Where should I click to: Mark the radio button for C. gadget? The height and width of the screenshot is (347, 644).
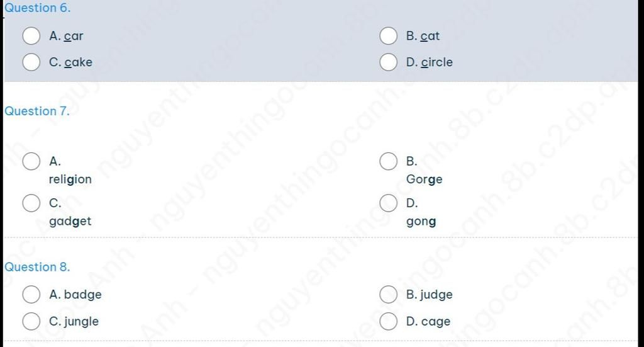[x=31, y=203]
